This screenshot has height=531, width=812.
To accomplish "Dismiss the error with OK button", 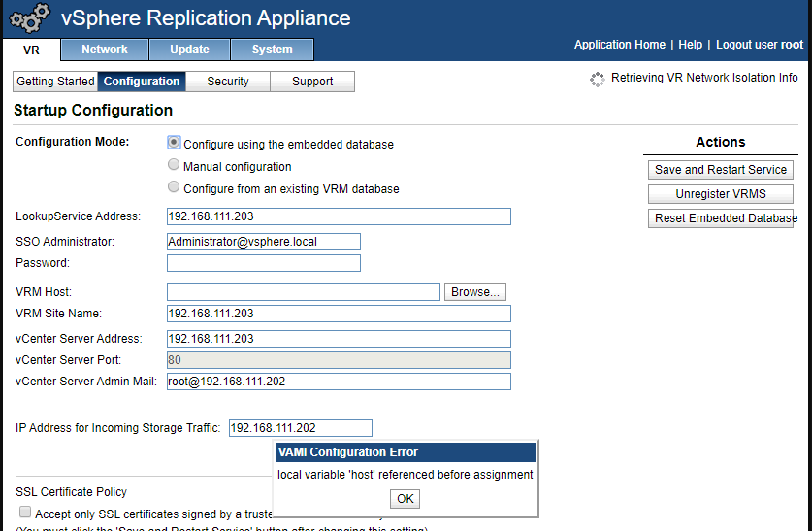I will [405, 499].
